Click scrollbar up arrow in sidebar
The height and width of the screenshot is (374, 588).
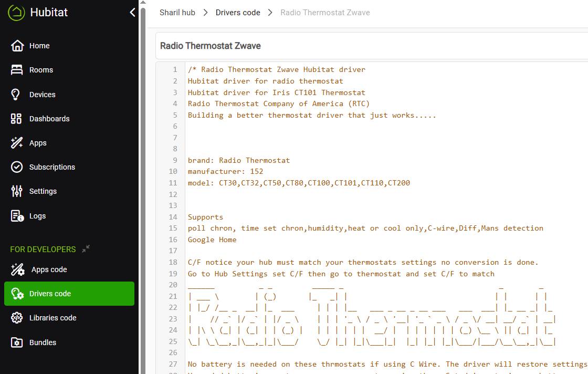(143, 2)
